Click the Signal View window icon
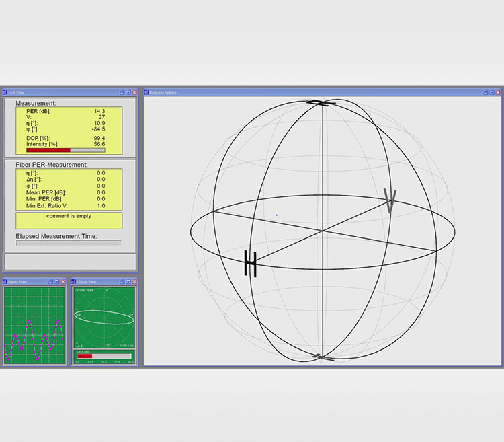 point(4,281)
